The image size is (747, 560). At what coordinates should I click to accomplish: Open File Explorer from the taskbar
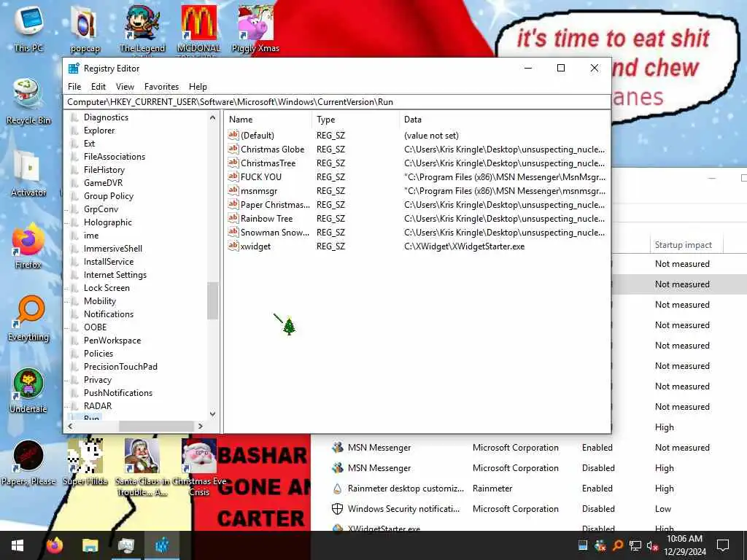click(90, 545)
